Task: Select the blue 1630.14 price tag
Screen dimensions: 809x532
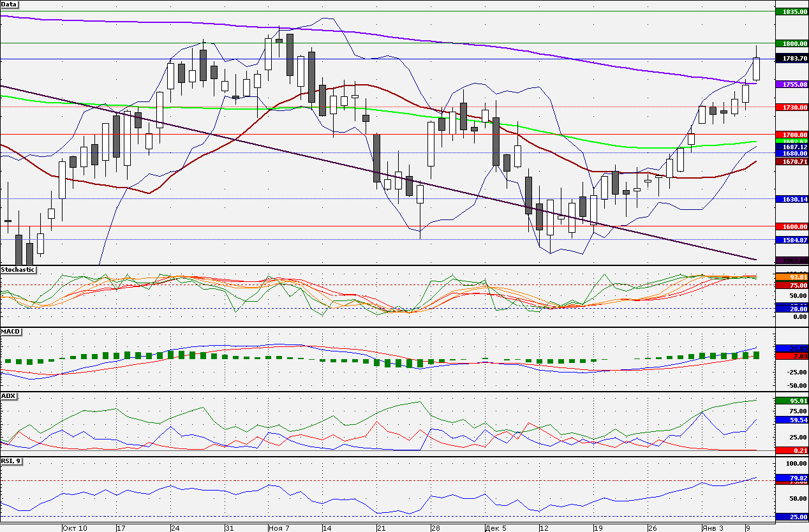Action: (791, 199)
